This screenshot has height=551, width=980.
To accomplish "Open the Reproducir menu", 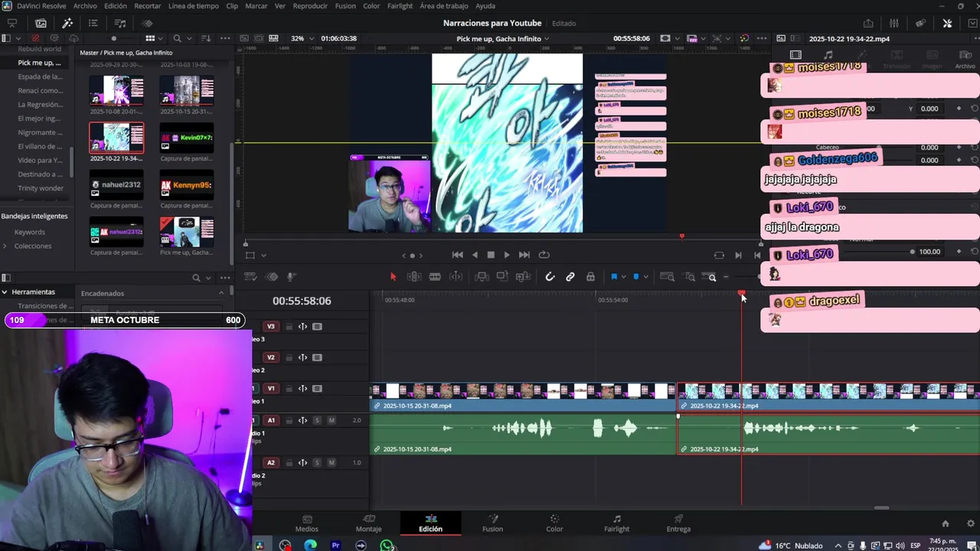I will point(310,6).
